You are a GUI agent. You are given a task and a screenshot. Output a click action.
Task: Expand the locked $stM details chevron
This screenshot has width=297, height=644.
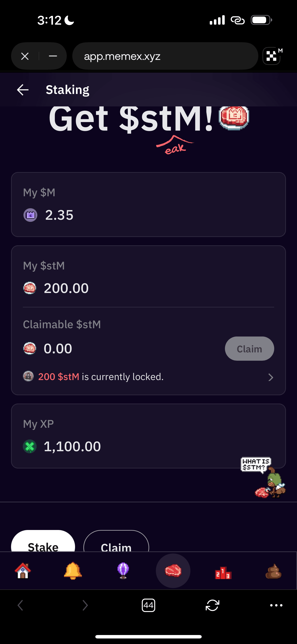click(271, 377)
